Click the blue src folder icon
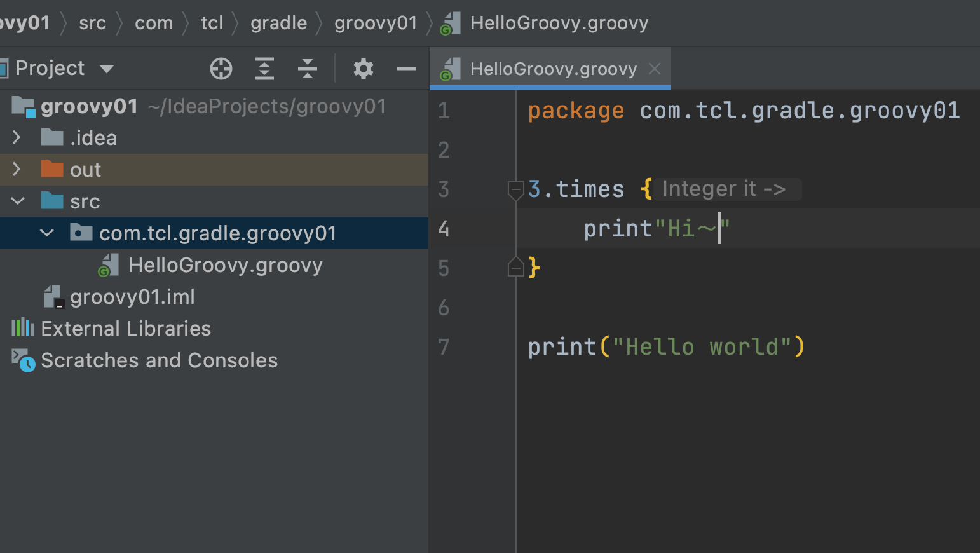 coord(51,201)
